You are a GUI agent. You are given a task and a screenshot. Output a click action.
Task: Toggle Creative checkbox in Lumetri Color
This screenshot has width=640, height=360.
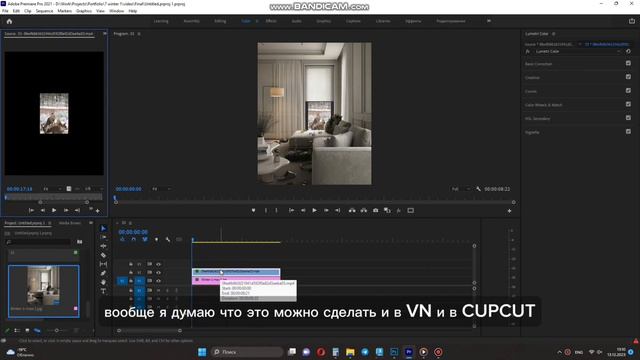click(628, 77)
